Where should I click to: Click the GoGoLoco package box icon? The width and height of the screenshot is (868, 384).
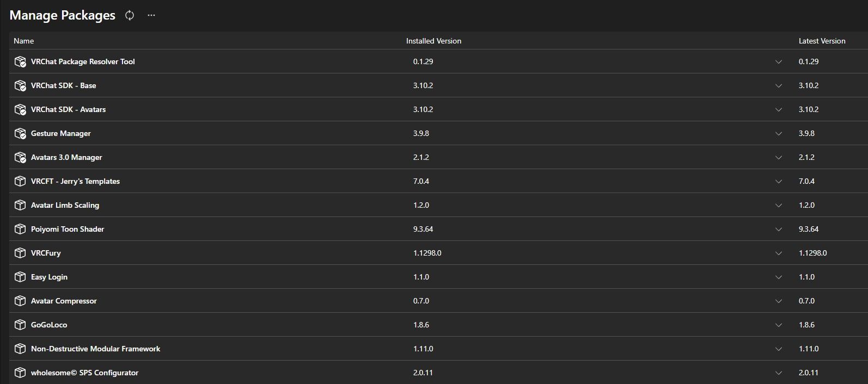pos(20,325)
